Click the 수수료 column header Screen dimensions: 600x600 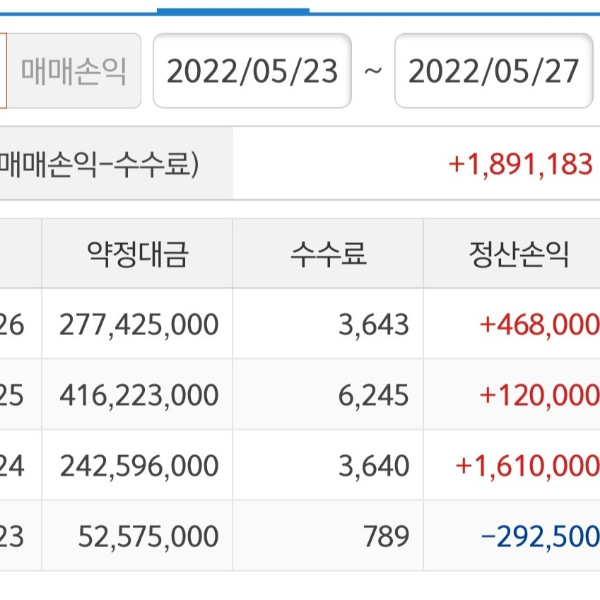click(x=328, y=254)
